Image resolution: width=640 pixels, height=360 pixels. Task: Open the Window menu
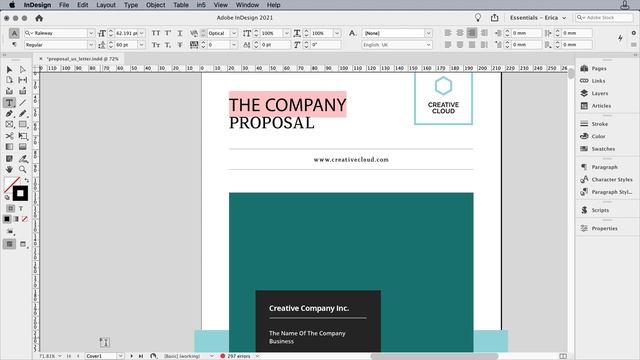(x=247, y=5)
